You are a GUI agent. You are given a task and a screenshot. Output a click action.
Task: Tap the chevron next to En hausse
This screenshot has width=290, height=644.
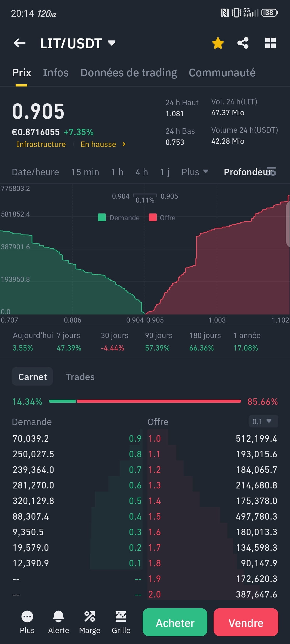pos(124,144)
